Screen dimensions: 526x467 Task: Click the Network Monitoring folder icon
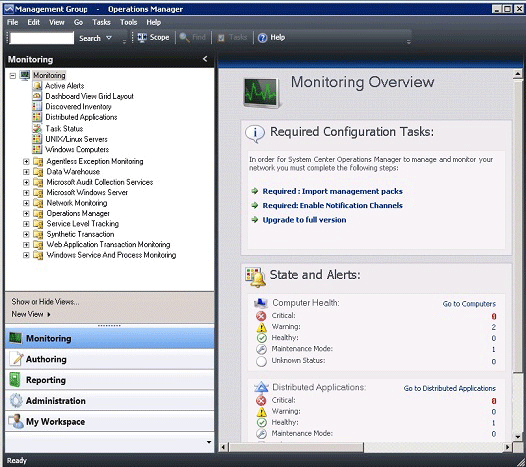coord(38,203)
